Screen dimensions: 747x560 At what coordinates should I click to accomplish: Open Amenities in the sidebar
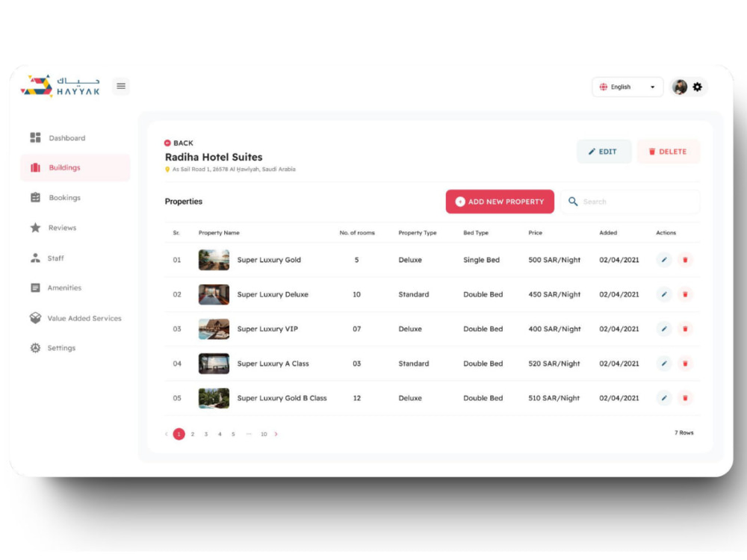point(56,287)
